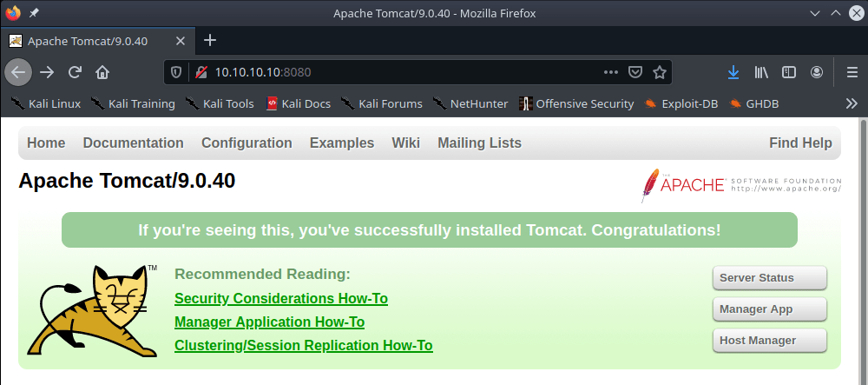Click the Server Status button

(x=769, y=278)
